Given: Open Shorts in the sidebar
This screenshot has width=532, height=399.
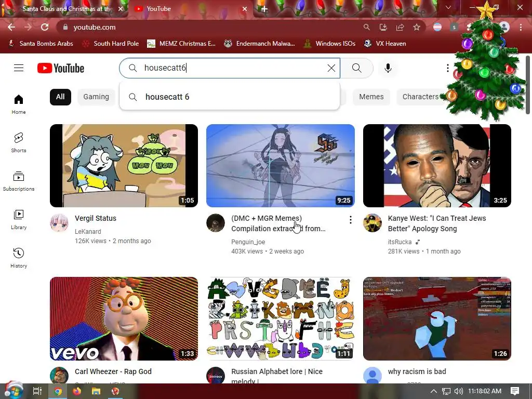Looking at the screenshot, I should pos(19,142).
